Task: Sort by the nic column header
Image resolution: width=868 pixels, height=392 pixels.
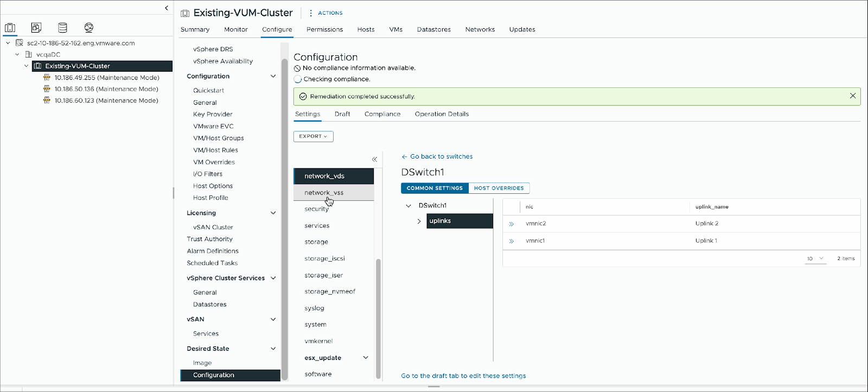Action: (529, 207)
